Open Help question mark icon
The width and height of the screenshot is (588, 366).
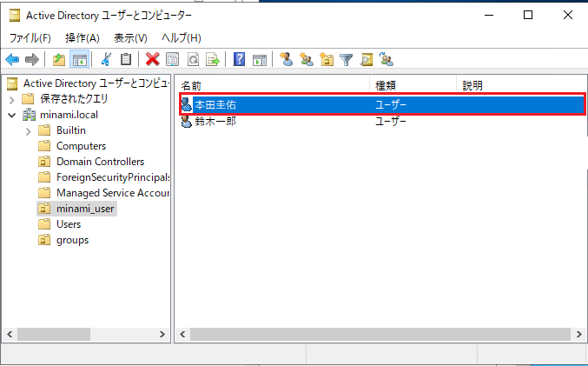pyautogui.click(x=239, y=59)
